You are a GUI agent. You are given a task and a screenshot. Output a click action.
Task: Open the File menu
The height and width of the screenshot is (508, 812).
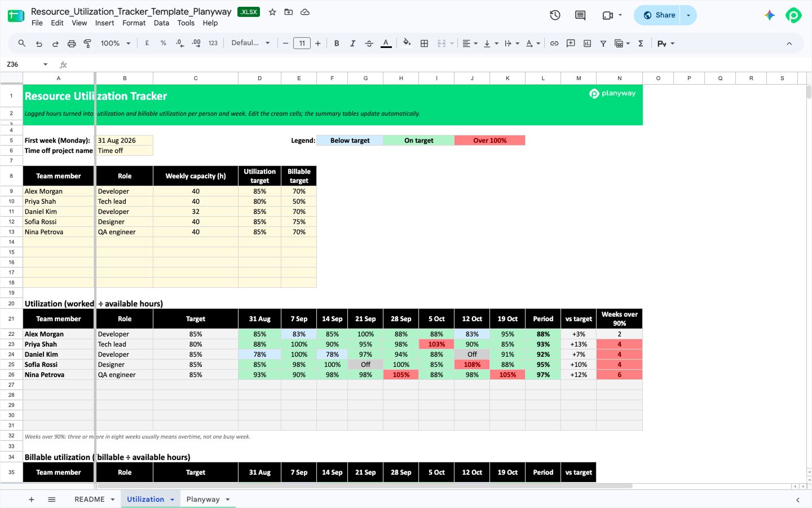(x=37, y=23)
